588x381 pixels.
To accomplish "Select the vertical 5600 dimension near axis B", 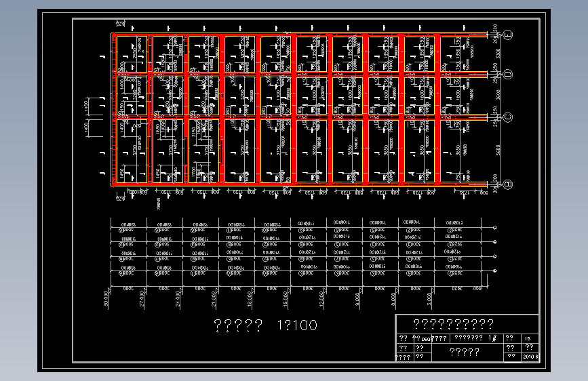I will [x=498, y=150].
